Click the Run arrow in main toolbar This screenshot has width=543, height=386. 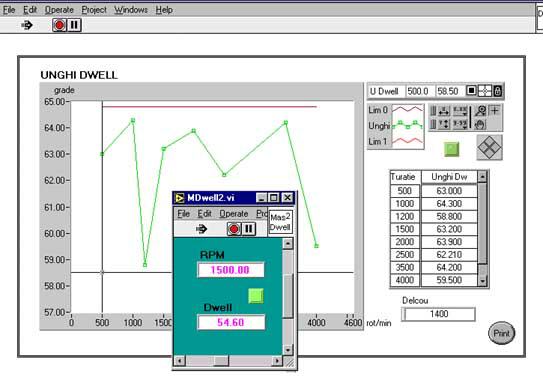coord(27,25)
